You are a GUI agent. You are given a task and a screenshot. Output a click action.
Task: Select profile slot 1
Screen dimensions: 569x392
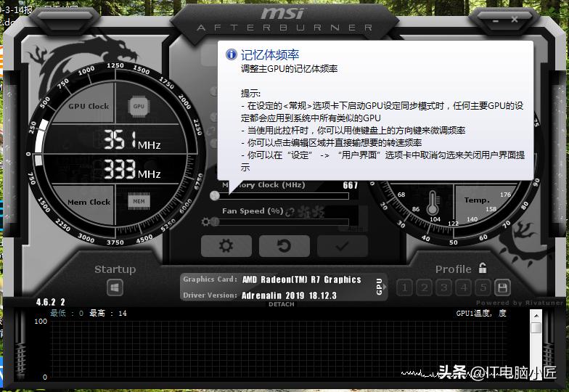pos(404,288)
